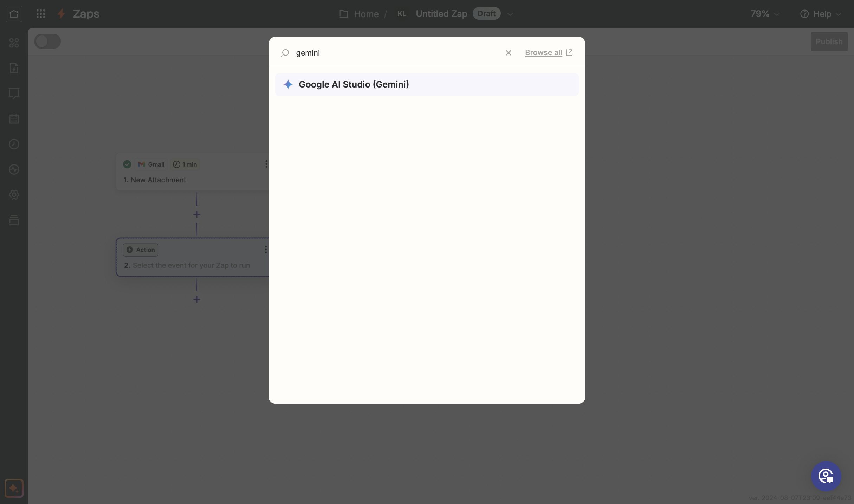Add a step after the Action step
The height and width of the screenshot is (504, 854).
tap(197, 299)
